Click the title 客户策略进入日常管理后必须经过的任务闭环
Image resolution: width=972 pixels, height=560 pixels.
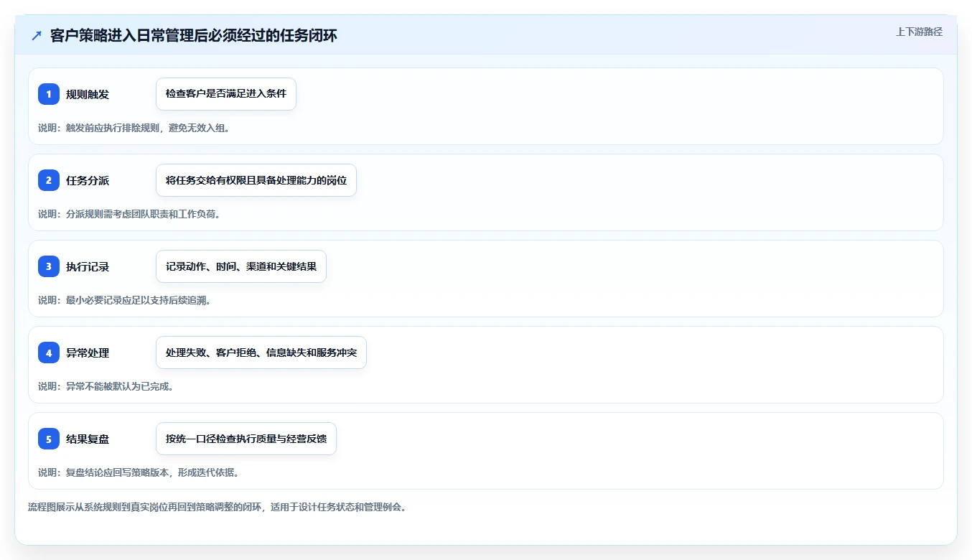194,36
